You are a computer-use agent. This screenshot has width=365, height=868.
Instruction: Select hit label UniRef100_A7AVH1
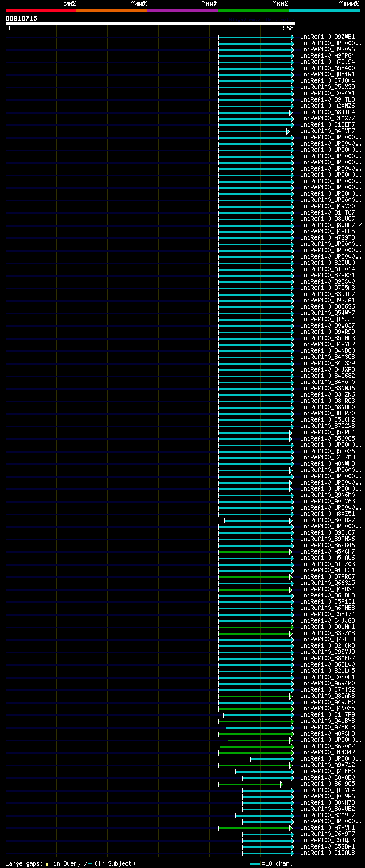328,828
